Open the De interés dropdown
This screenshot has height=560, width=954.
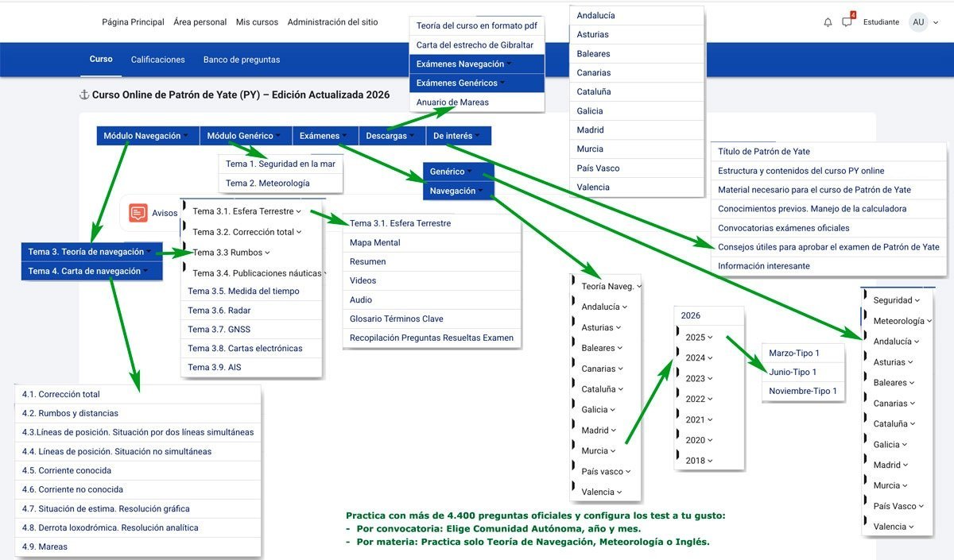[x=457, y=136]
